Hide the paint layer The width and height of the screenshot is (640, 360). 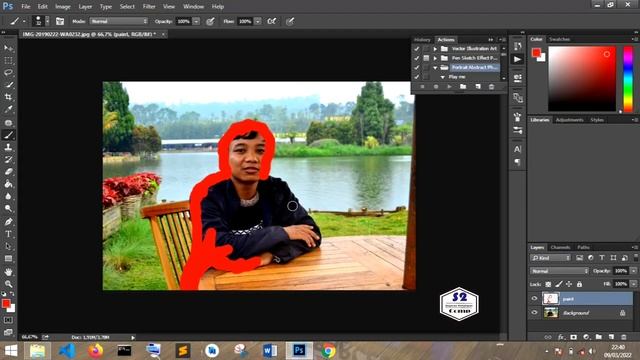(534, 299)
